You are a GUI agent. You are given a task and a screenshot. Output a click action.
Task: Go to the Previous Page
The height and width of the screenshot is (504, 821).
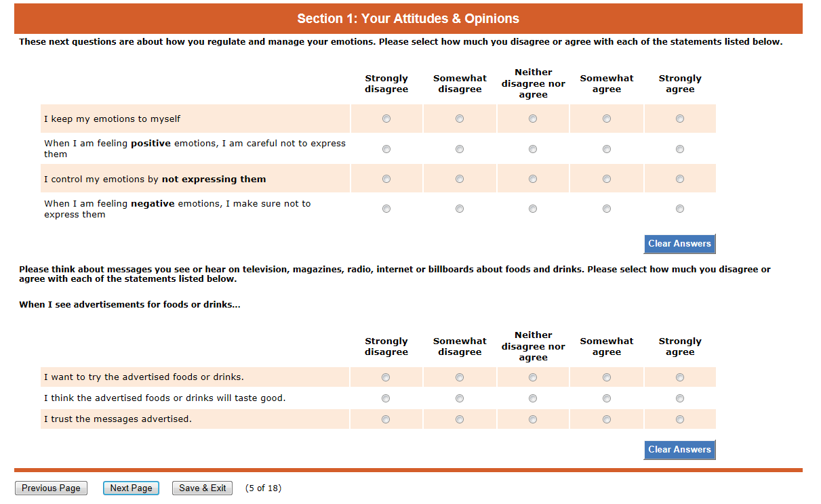point(51,488)
